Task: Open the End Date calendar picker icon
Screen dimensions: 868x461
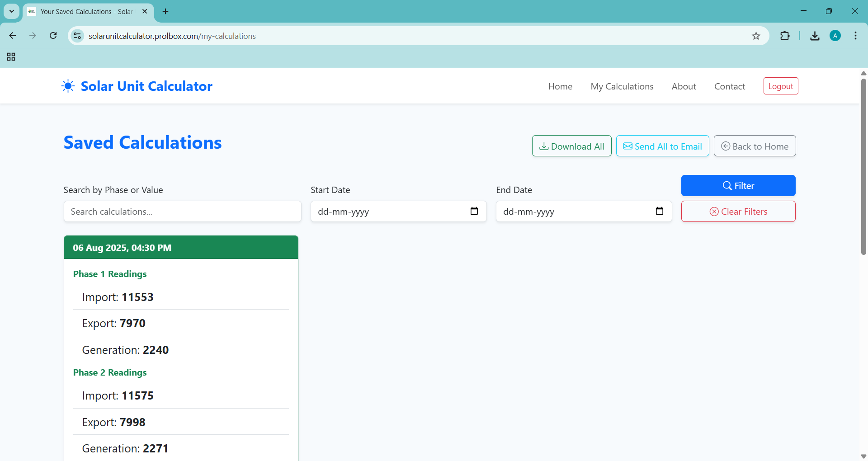Action: (x=659, y=211)
